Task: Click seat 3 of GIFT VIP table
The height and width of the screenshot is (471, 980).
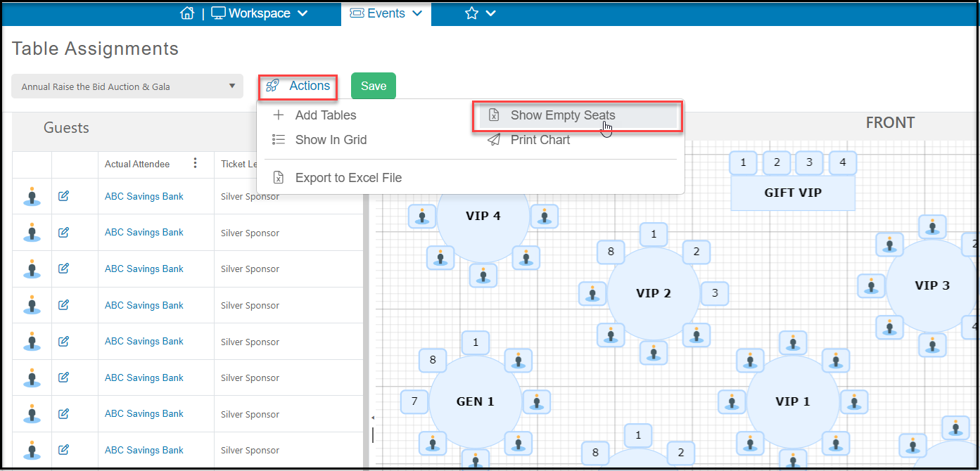Action: point(810,163)
